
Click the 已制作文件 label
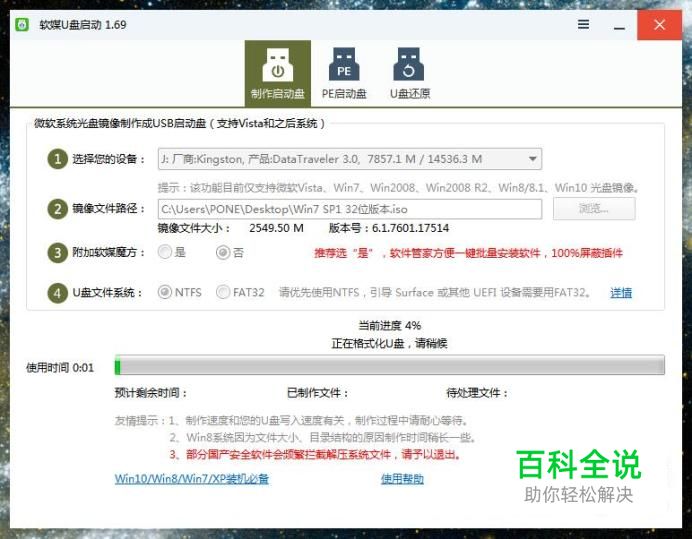tap(318, 393)
